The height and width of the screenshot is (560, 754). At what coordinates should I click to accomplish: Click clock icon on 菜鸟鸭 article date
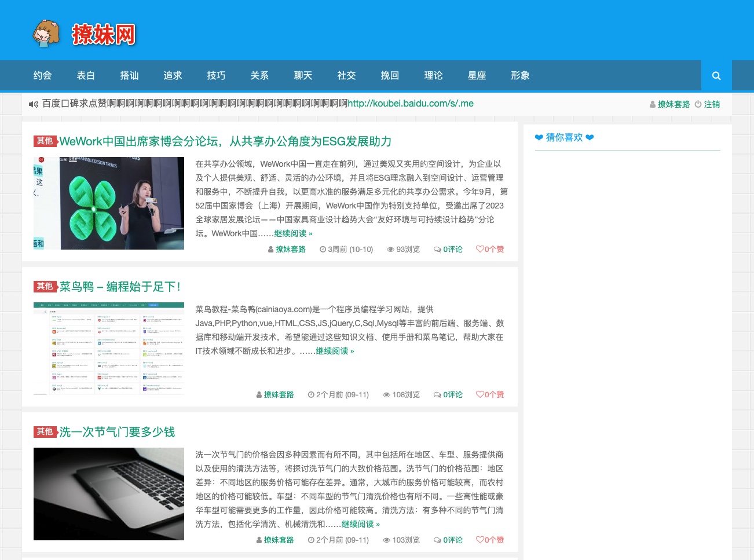tap(312, 395)
